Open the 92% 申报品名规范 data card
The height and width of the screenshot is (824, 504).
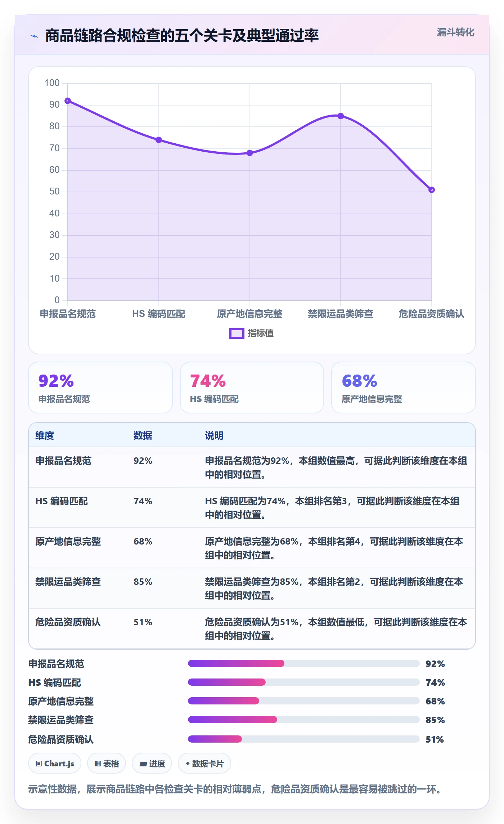coord(100,388)
